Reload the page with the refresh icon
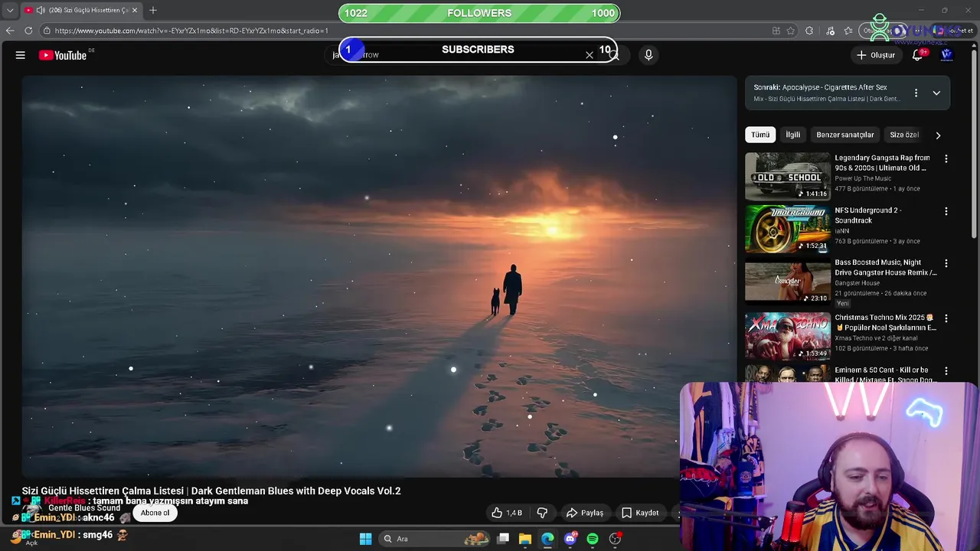Image resolution: width=980 pixels, height=551 pixels. pos(28,31)
